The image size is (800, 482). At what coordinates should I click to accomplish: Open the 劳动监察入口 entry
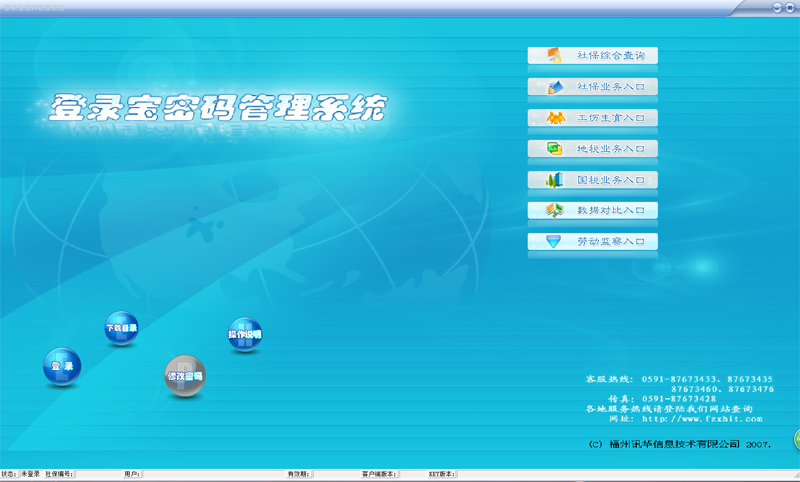pos(610,242)
